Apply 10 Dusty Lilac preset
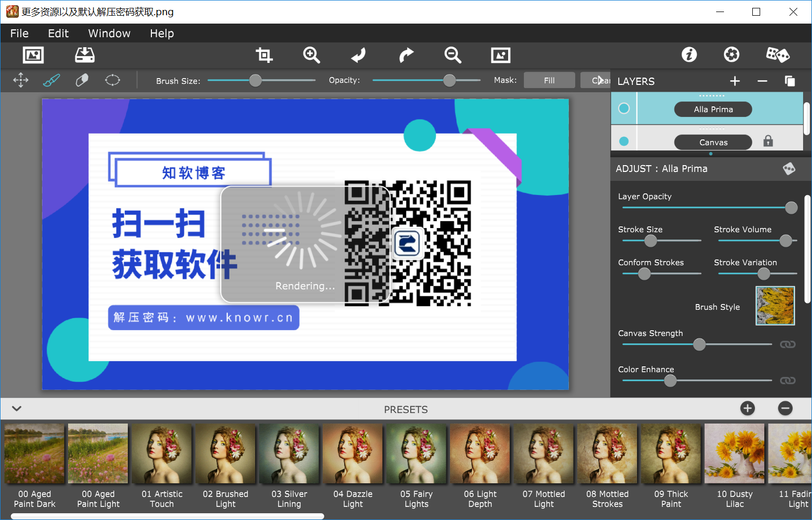The image size is (812, 520). tap(734, 453)
